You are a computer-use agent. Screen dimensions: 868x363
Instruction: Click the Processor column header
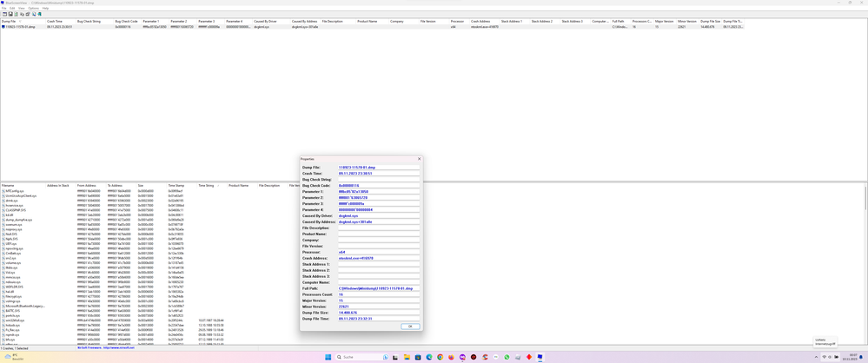459,21
